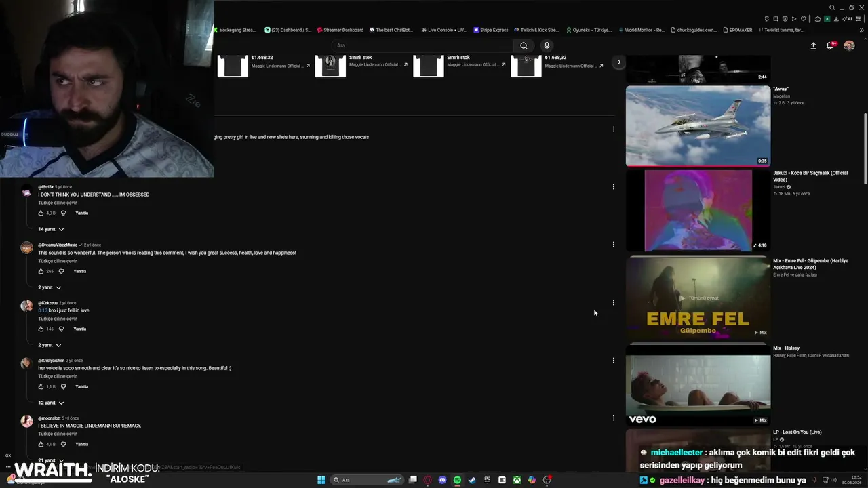This screenshot has height=488, width=868.
Task: Dislike the @Kirkzeus comment
Action: click(61, 329)
